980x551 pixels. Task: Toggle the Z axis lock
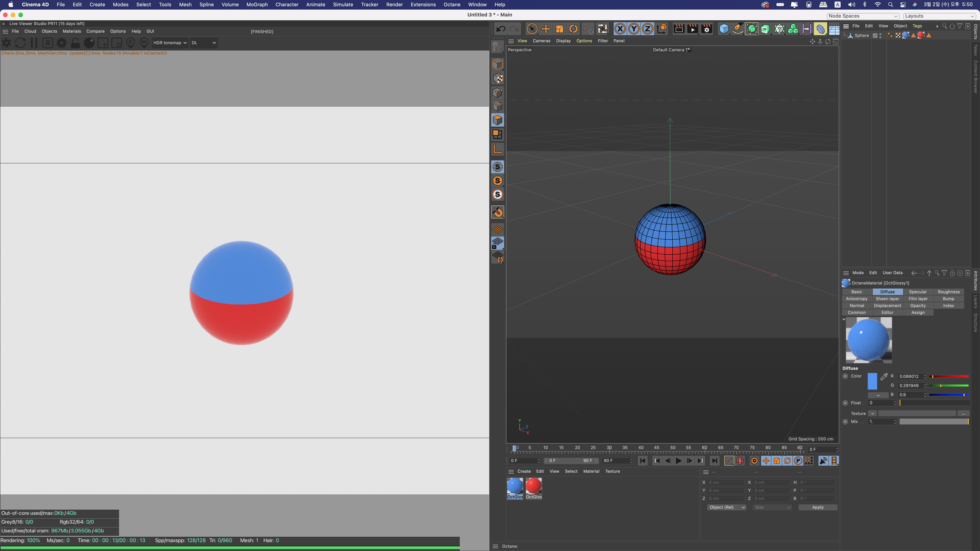648,29
